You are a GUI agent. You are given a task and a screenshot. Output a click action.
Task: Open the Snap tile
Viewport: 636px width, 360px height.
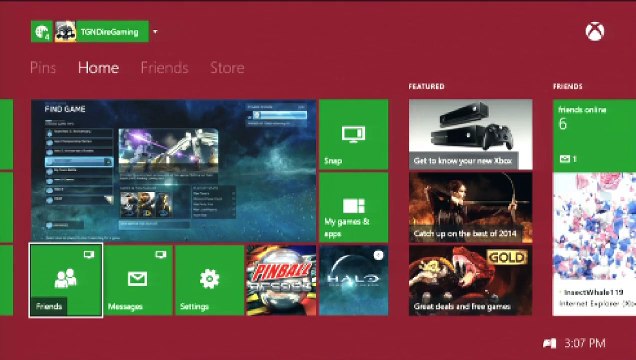point(354,135)
